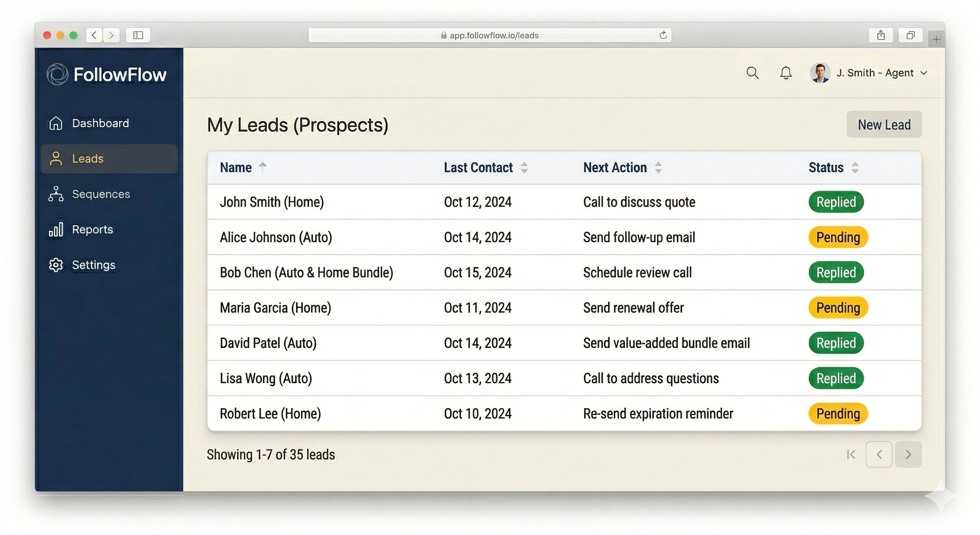
Task: Click the search magnifier icon
Action: [752, 73]
